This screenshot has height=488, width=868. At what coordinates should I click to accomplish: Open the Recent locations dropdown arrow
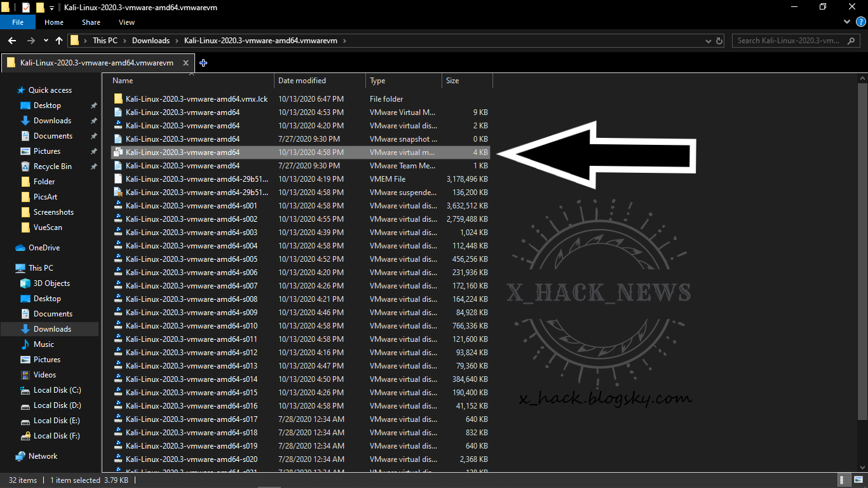point(46,41)
